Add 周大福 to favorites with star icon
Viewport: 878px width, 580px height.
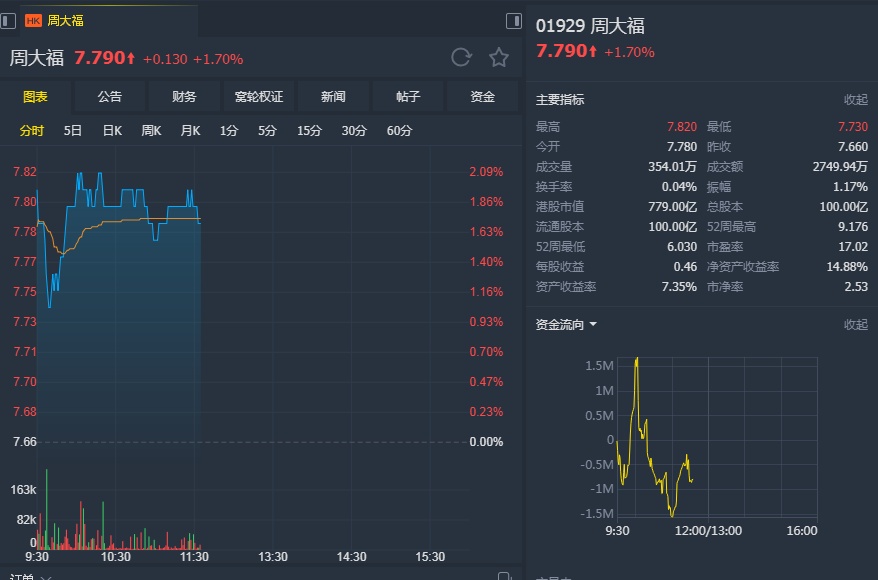pos(498,57)
